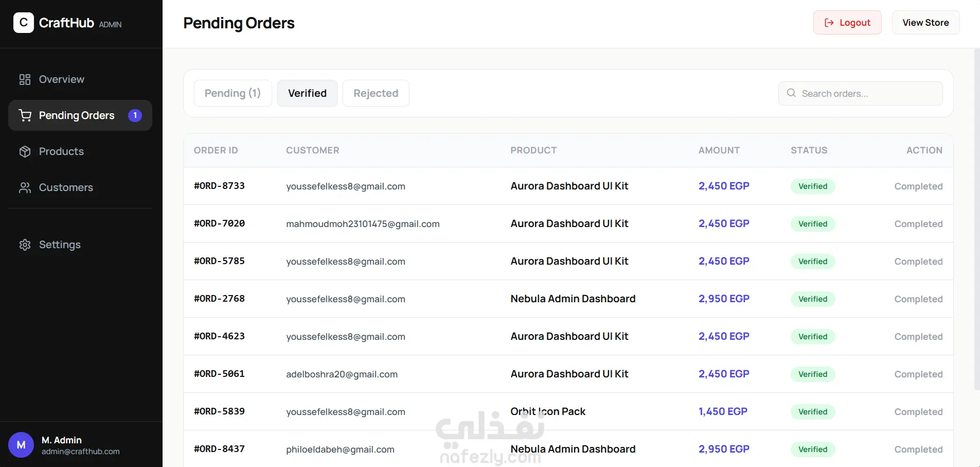
Task: Select order ID #ORD-8437
Action: pyautogui.click(x=219, y=449)
